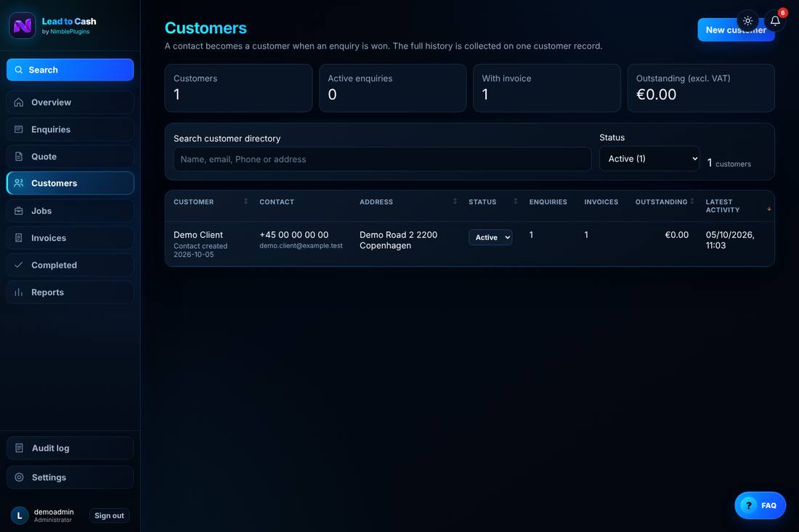
Task: Open the Quote section
Action: coord(70,156)
